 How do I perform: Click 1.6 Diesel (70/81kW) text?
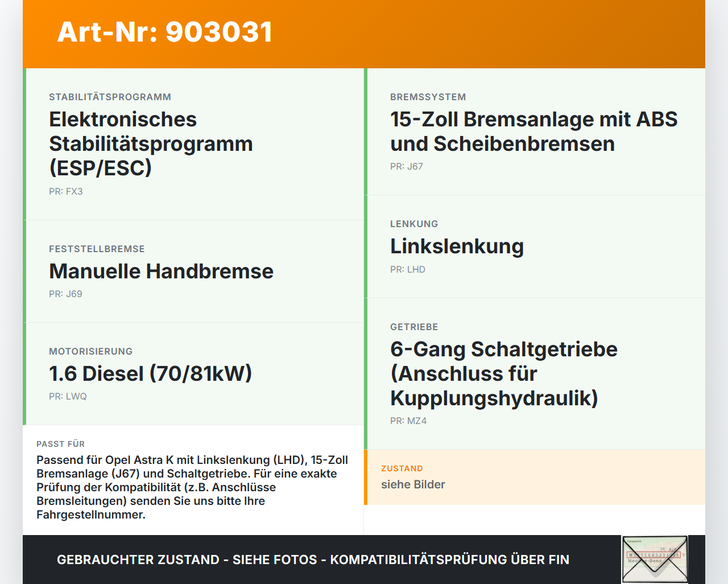tap(150, 373)
